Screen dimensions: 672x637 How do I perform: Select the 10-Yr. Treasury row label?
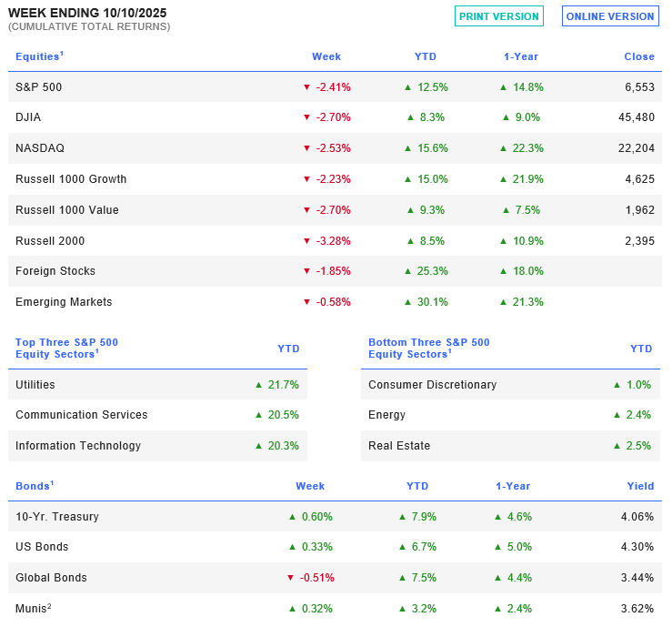(x=57, y=517)
